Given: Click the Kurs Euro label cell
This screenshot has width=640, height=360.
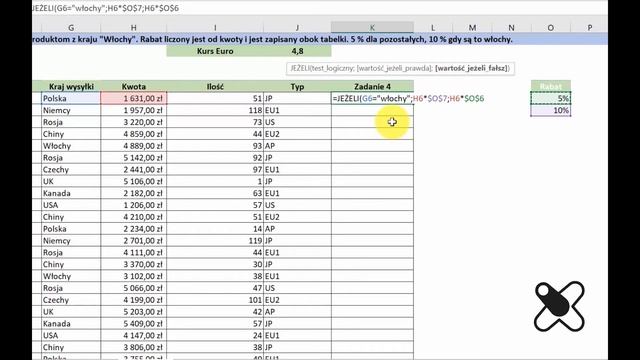Looking at the screenshot, I should pyautogui.click(x=215, y=51).
